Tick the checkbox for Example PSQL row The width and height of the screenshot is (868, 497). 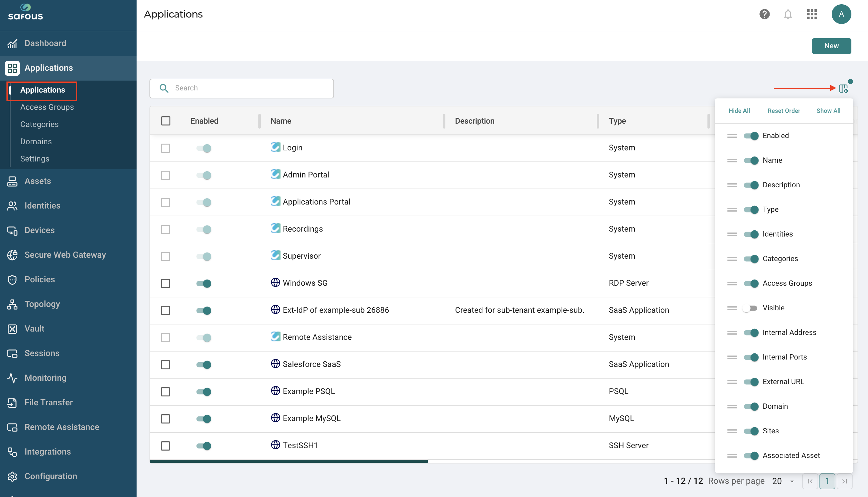(165, 392)
